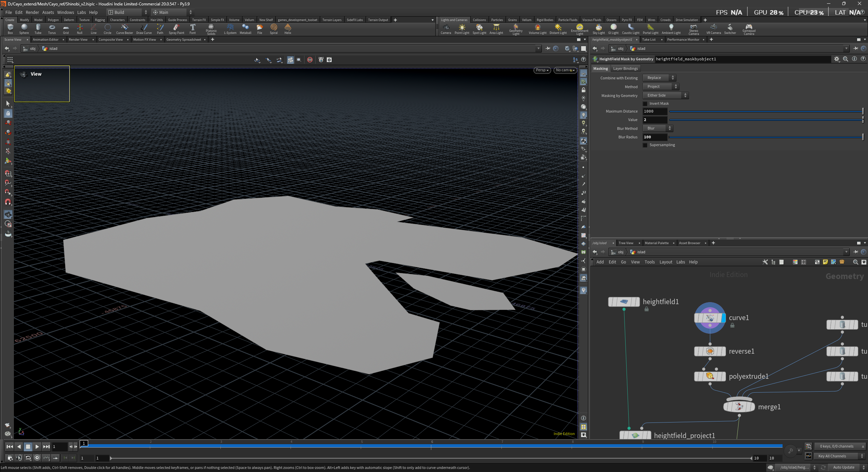Image resolution: width=868 pixels, height=472 pixels.
Task: Click the Torus shelf tool
Action: pos(52,28)
